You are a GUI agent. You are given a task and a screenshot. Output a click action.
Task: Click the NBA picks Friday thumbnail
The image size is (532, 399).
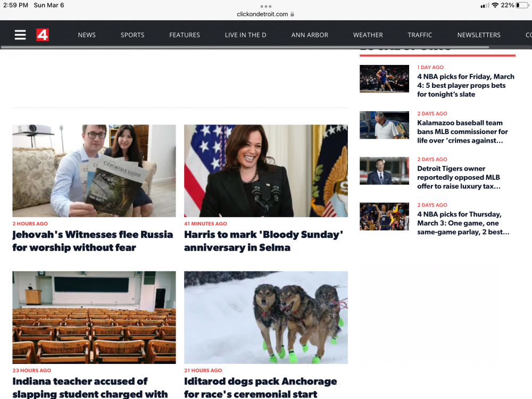coord(384,79)
